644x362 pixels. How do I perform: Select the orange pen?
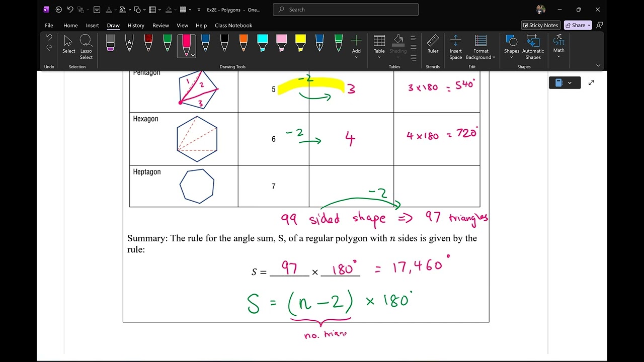244,43
